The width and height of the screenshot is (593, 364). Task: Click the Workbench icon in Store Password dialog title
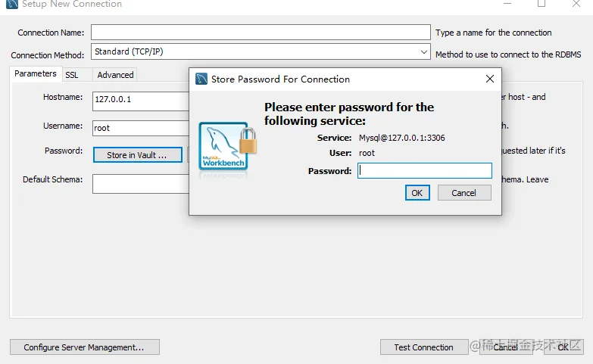click(201, 79)
